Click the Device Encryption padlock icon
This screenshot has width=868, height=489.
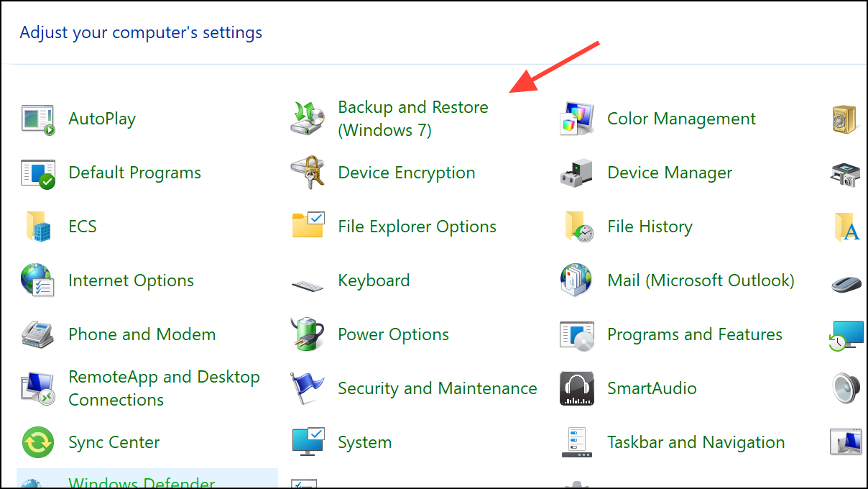[x=308, y=173]
